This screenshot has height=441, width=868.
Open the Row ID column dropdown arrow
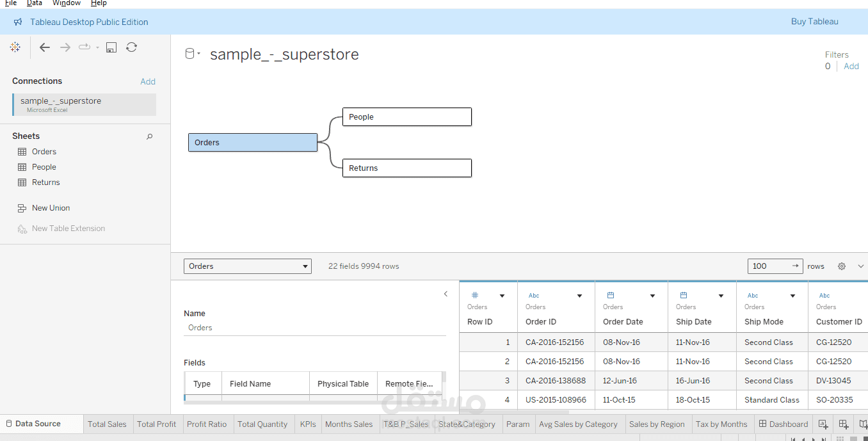tap(502, 296)
